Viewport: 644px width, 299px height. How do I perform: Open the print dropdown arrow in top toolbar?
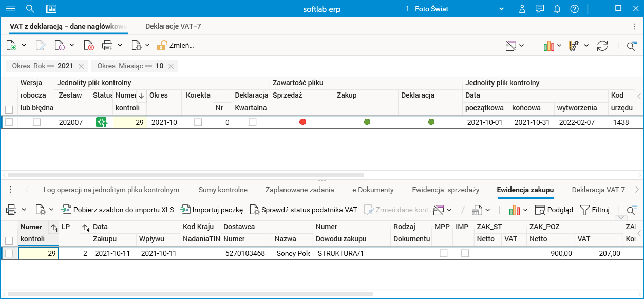coord(120,45)
